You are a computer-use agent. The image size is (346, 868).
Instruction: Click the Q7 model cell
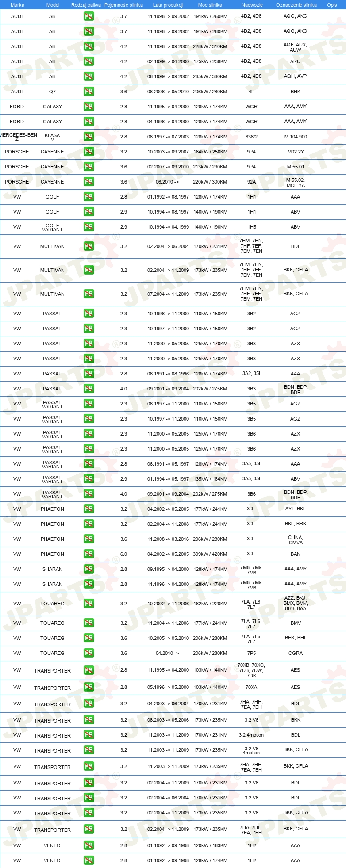[x=52, y=92]
